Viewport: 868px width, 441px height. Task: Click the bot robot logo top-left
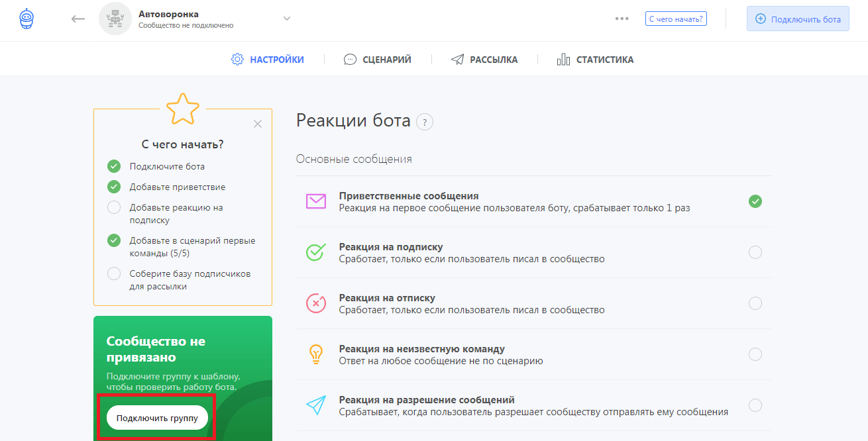coord(25,18)
